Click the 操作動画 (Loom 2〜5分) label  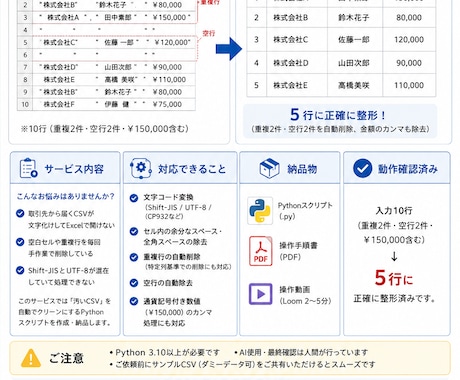click(x=305, y=295)
